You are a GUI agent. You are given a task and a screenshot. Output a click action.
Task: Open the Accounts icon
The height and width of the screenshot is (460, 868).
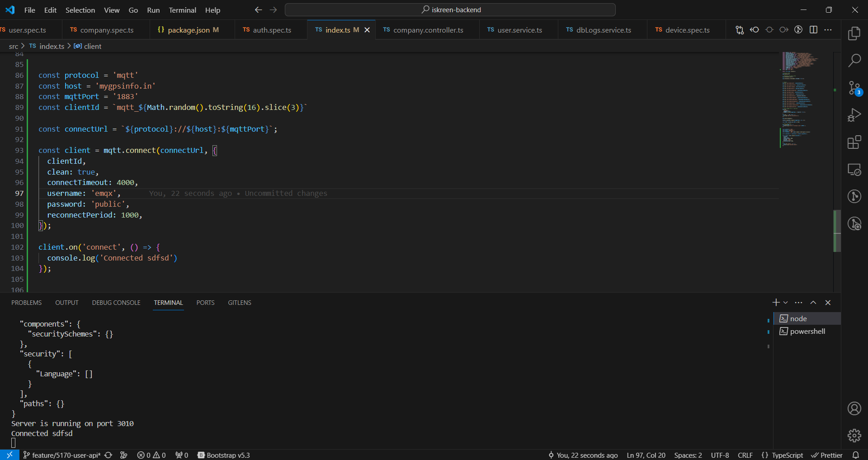(854, 408)
